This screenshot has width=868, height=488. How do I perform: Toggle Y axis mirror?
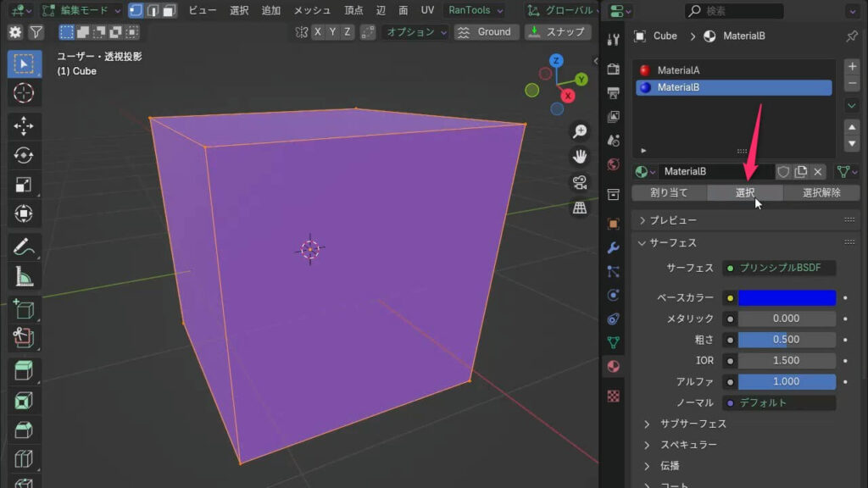coord(332,32)
